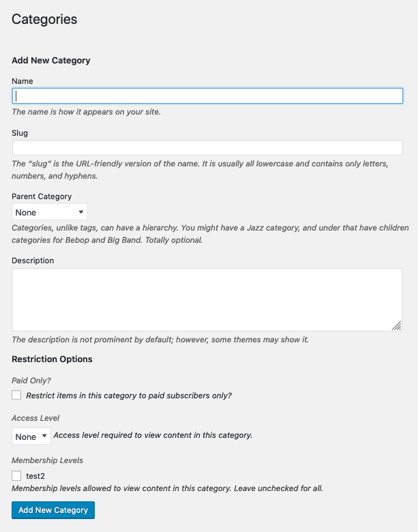The image size is (418, 532).
Task: Submit with the Add New Category button
Action: [x=53, y=510]
